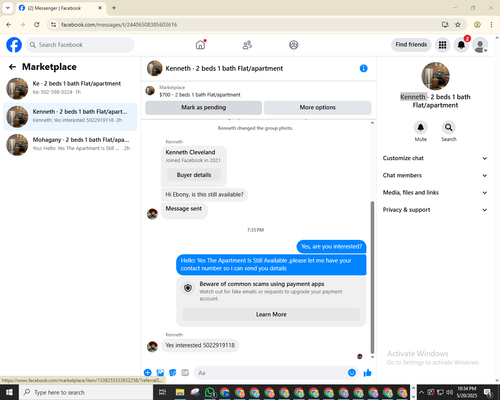Open a new browser tab

coord(114,8)
